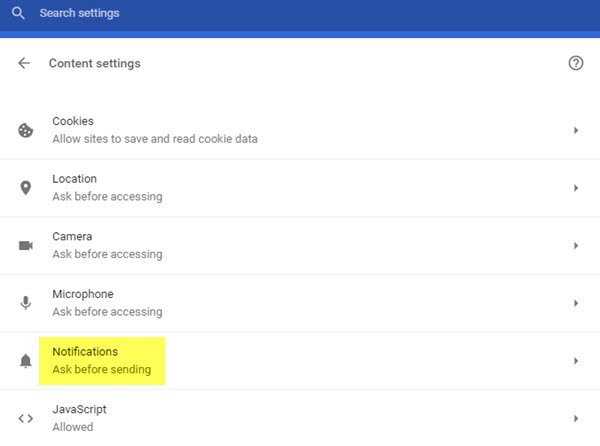600x446 pixels.
Task: Click the Notifications bell icon
Action: coord(26,361)
